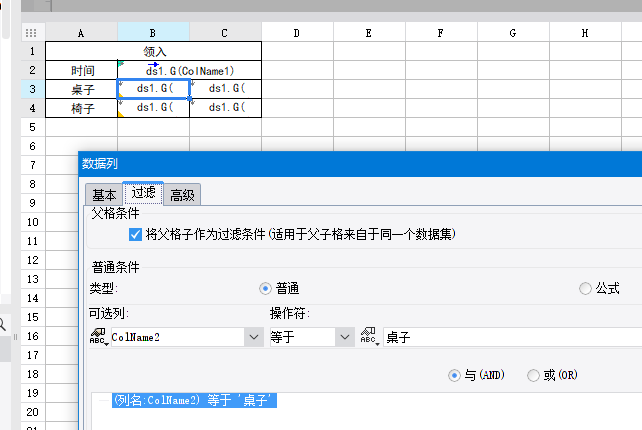Select row header 3
The image size is (642, 430).
pos(33,89)
